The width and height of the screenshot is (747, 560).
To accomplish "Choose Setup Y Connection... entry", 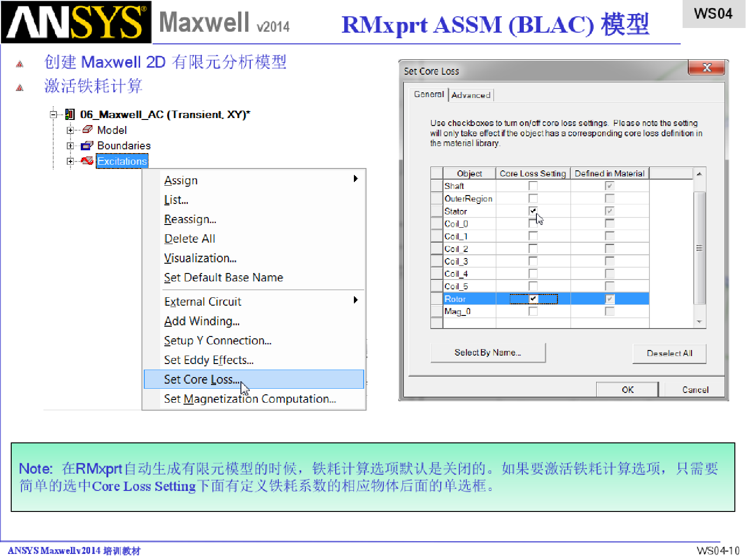I will coord(254,341).
